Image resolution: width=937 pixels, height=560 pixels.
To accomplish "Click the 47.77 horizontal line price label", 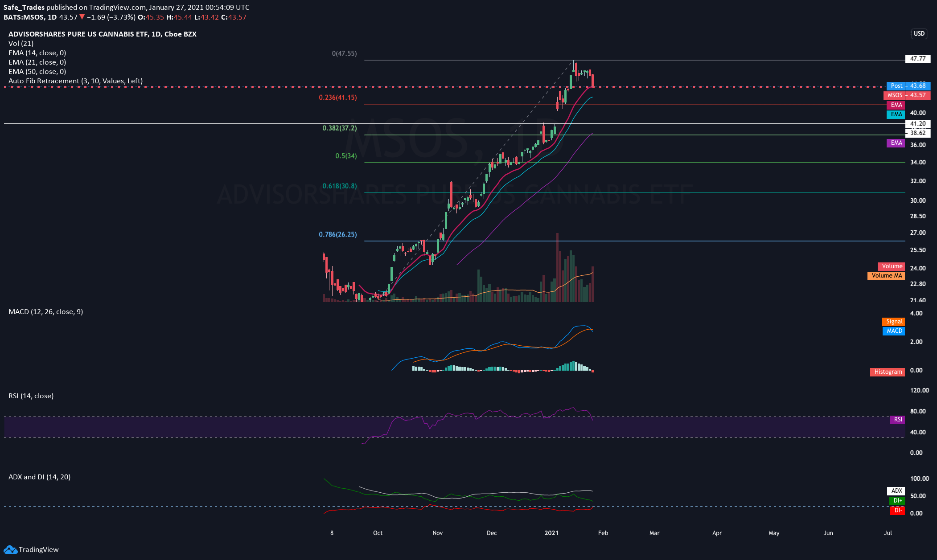I will click(x=918, y=59).
